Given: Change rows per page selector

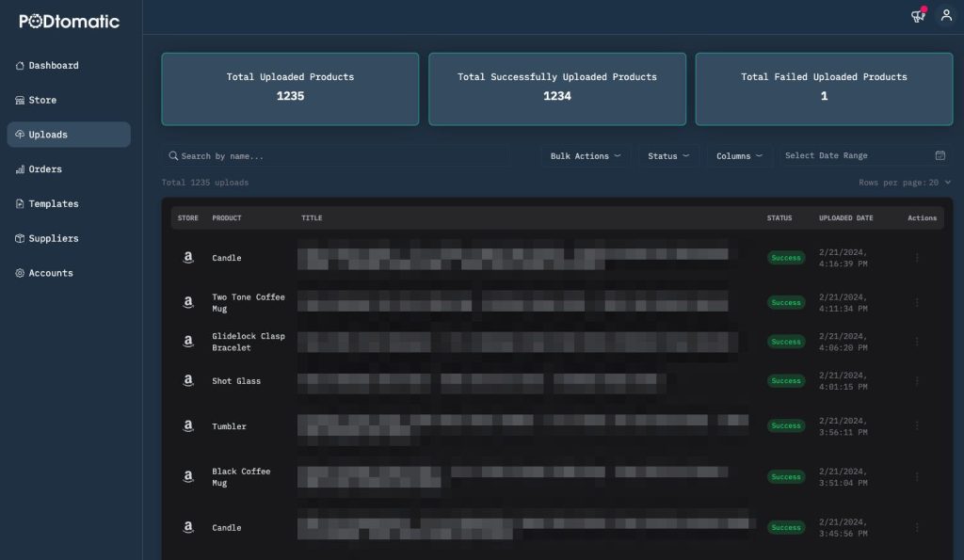Looking at the screenshot, I should click(x=905, y=183).
